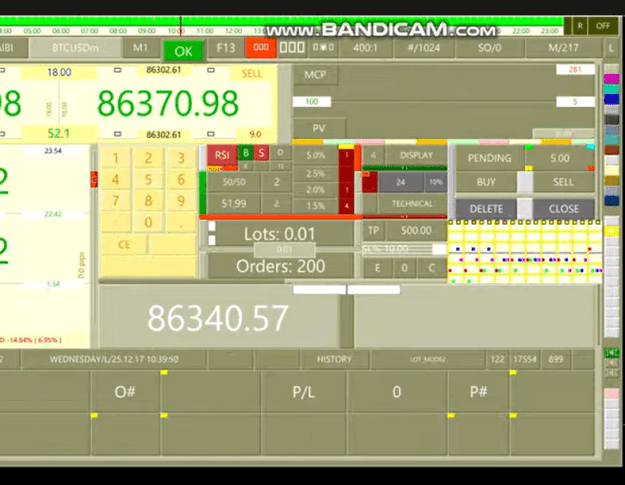This screenshot has width=625, height=485.
Task: Tap keypad digit 5
Action: (x=148, y=179)
